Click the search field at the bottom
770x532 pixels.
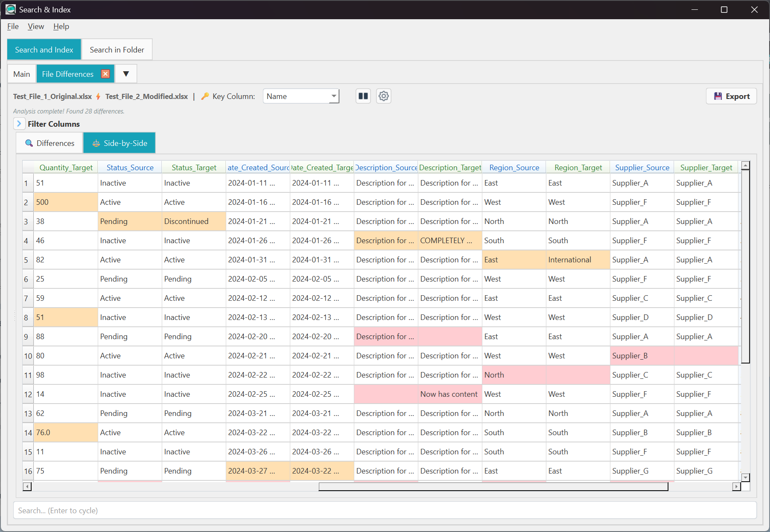384,510
